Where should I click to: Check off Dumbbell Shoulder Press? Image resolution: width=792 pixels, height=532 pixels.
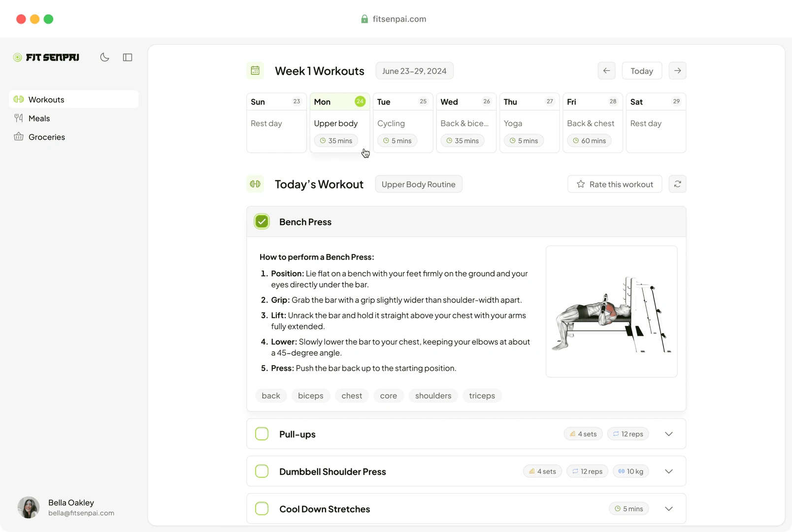(x=262, y=471)
